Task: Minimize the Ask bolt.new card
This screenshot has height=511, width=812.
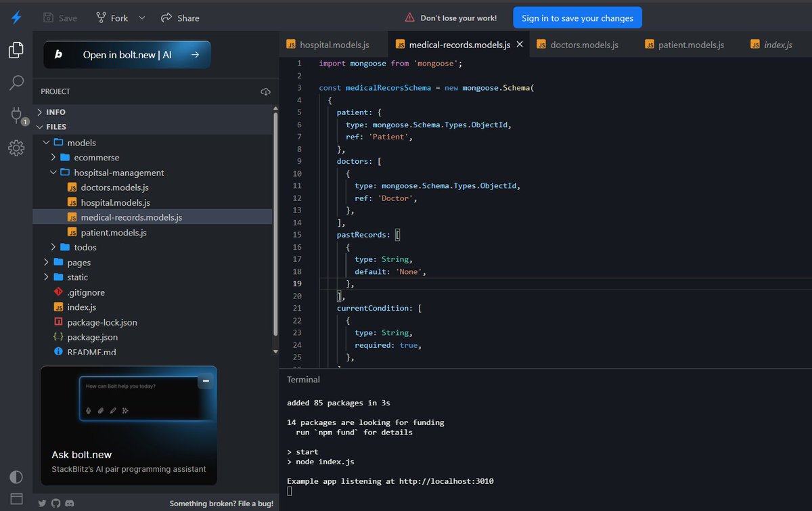Action: [x=206, y=382]
